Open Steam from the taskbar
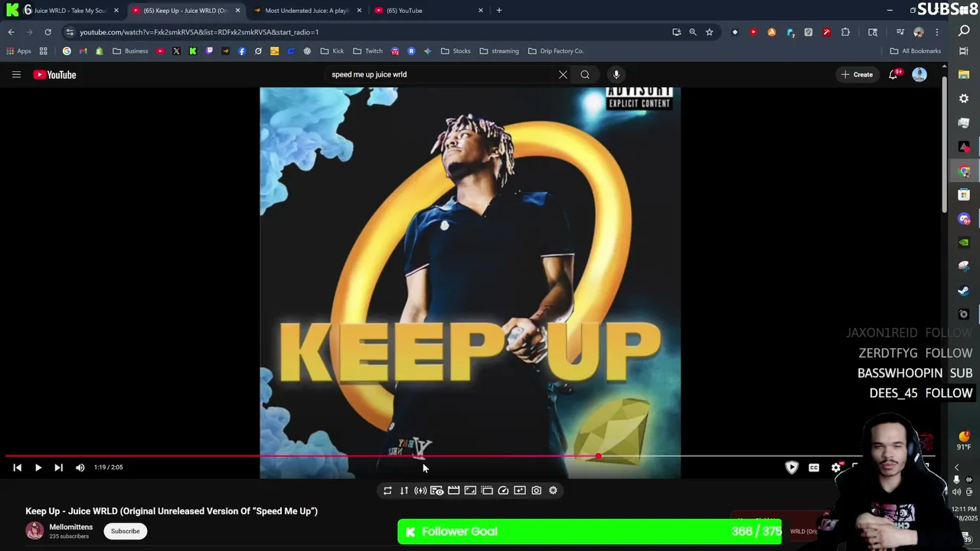Viewport: 980px width, 551px height. pos(964,290)
